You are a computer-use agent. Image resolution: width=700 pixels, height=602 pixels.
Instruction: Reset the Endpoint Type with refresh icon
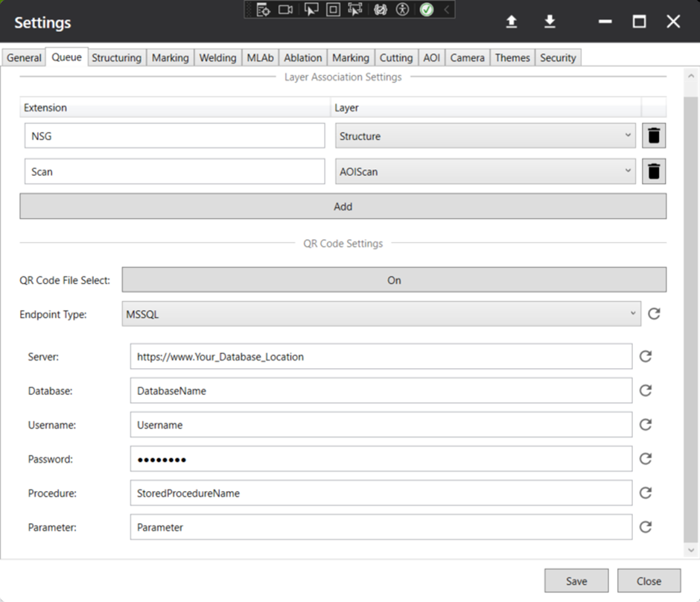[654, 314]
